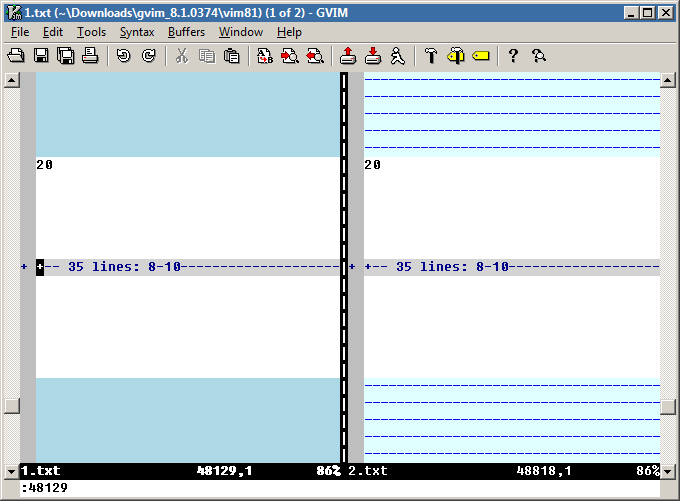Run script with the running man icon
The width and height of the screenshot is (680, 501).
398,56
